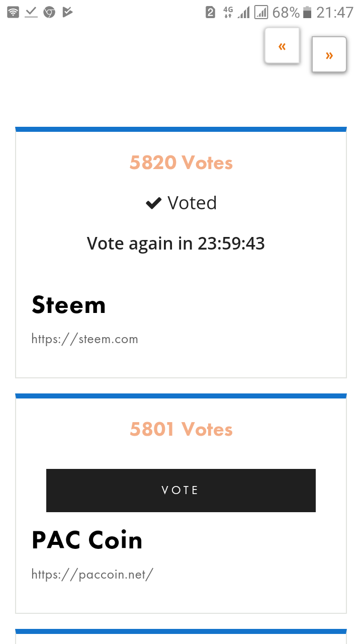Tap the second signal strength icon

click(261, 12)
